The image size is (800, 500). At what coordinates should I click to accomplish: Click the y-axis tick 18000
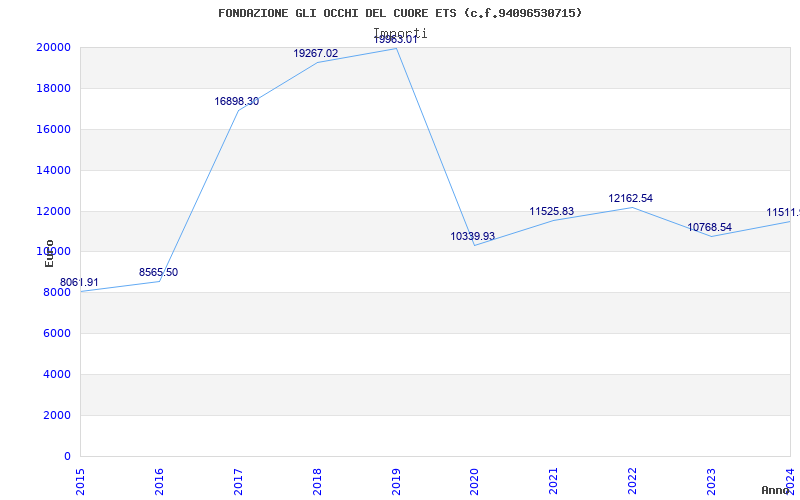53,88
